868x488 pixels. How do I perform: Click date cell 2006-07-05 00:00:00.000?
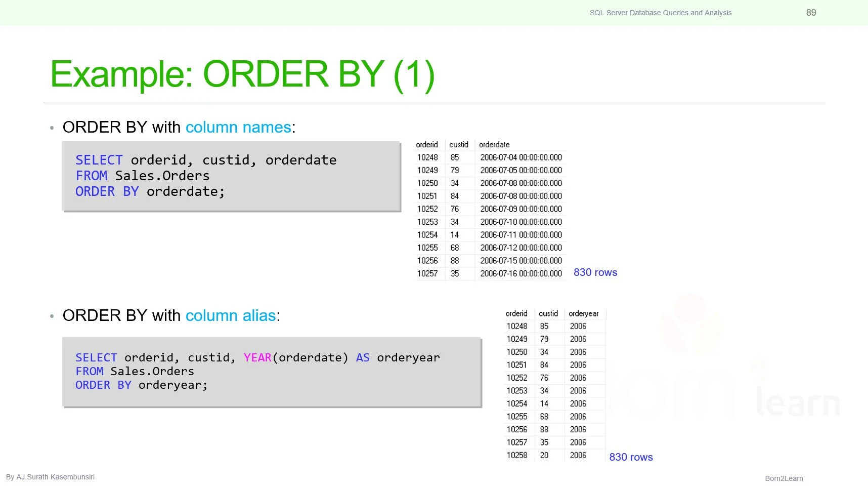tap(521, 171)
